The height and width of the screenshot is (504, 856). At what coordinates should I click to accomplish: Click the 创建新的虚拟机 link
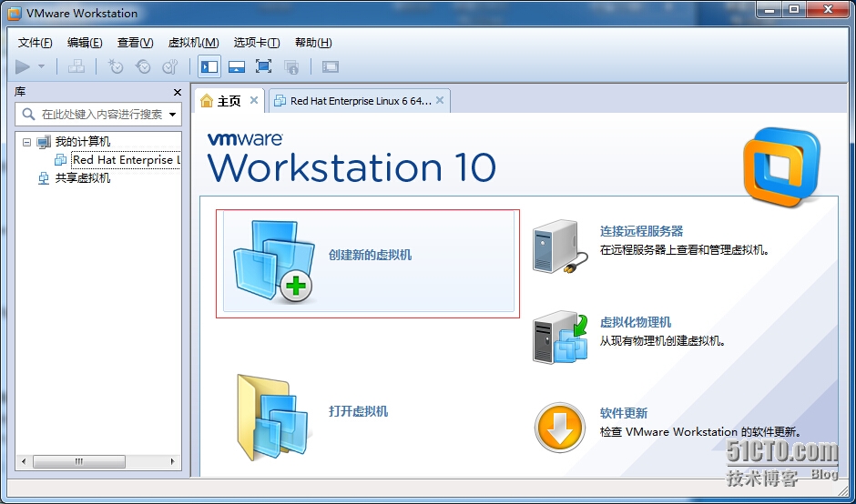coord(370,255)
